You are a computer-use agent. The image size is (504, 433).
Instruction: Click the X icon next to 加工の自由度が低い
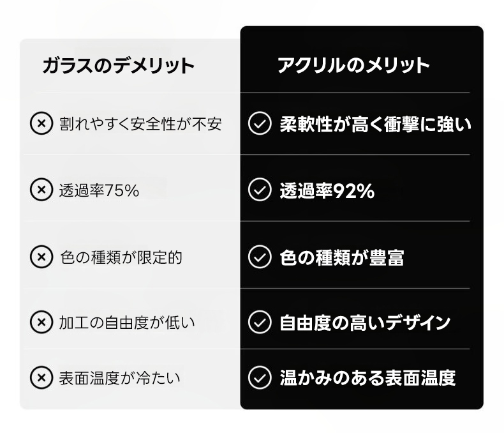[x=41, y=322]
